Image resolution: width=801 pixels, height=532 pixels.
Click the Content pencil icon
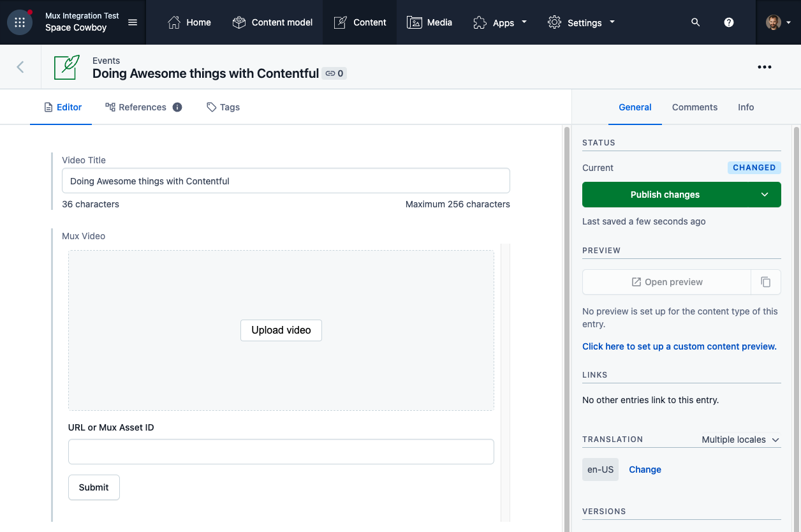[341, 22]
